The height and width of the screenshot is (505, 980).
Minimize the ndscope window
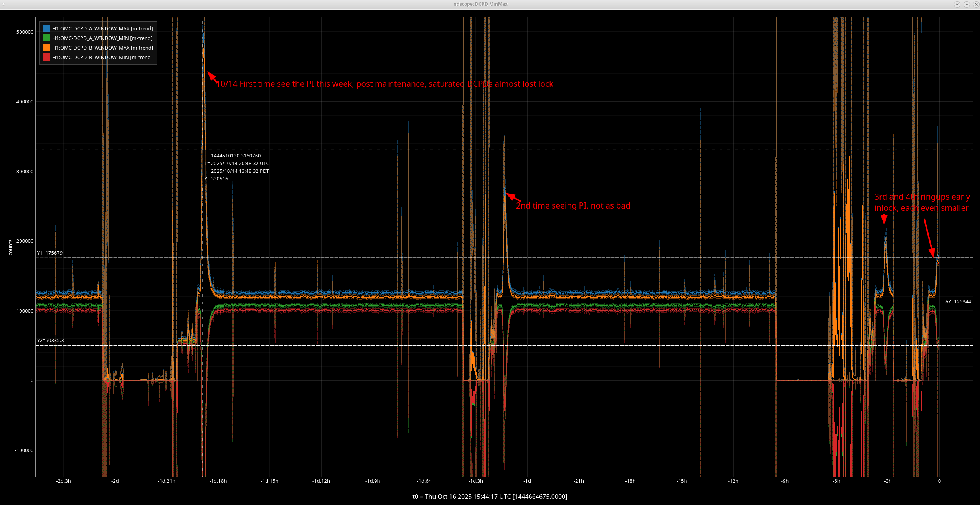pyautogui.click(x=957, y=4)
